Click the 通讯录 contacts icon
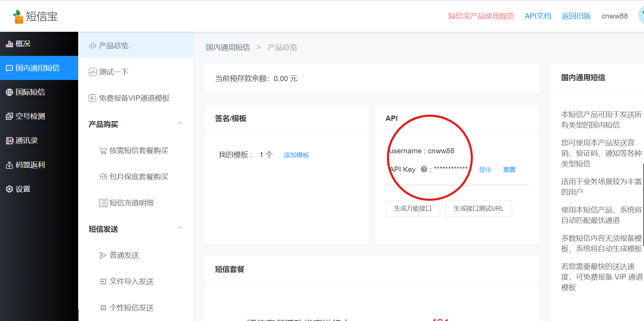 tap(9, 140)
